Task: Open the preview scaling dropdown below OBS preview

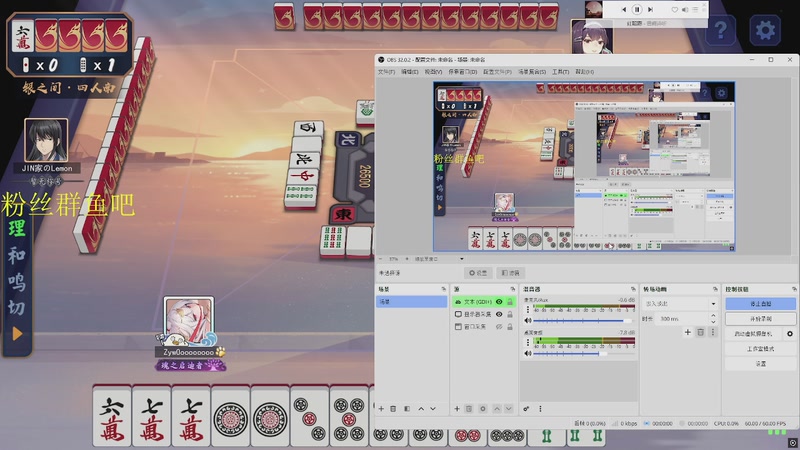Action: click(x=439, y=259)
